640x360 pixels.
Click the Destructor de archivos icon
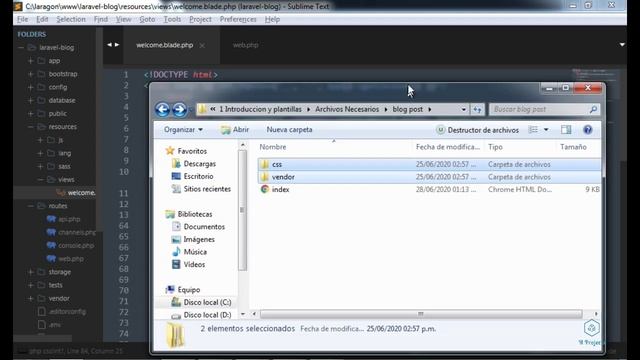[440, 130]
